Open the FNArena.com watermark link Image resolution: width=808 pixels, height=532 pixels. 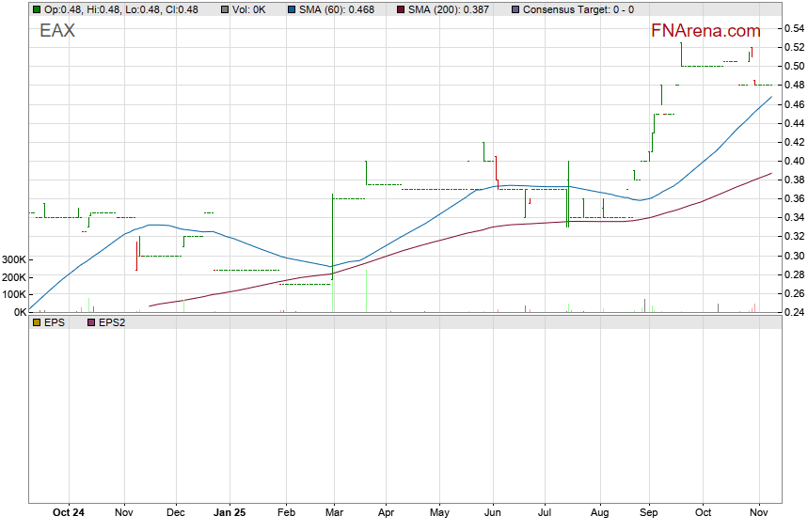tap(705, 31)
